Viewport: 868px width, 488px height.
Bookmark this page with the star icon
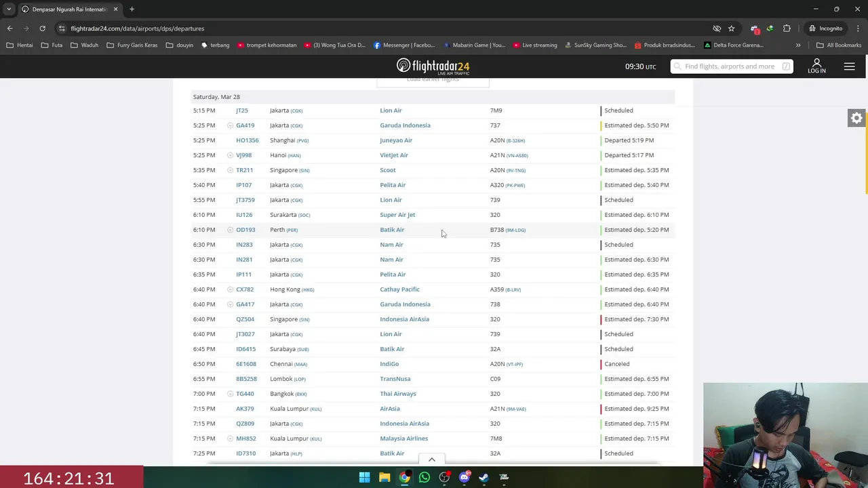(x=731, y=28)
